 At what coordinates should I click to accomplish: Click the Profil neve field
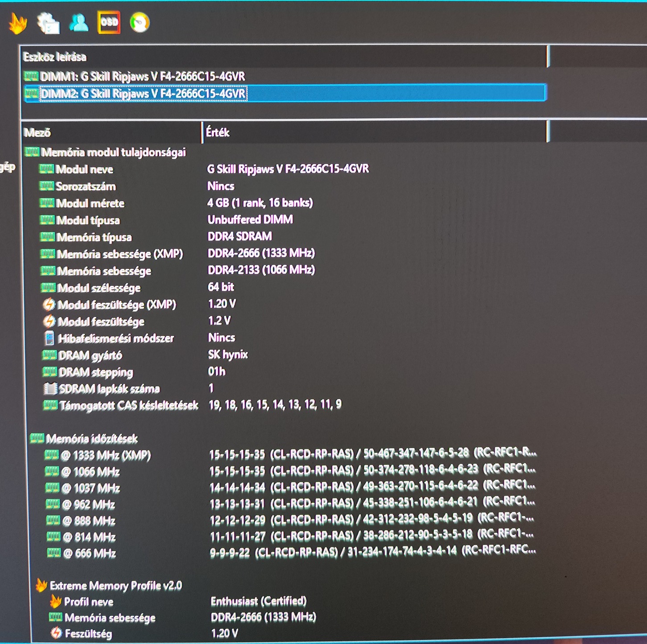pos(82,602)
